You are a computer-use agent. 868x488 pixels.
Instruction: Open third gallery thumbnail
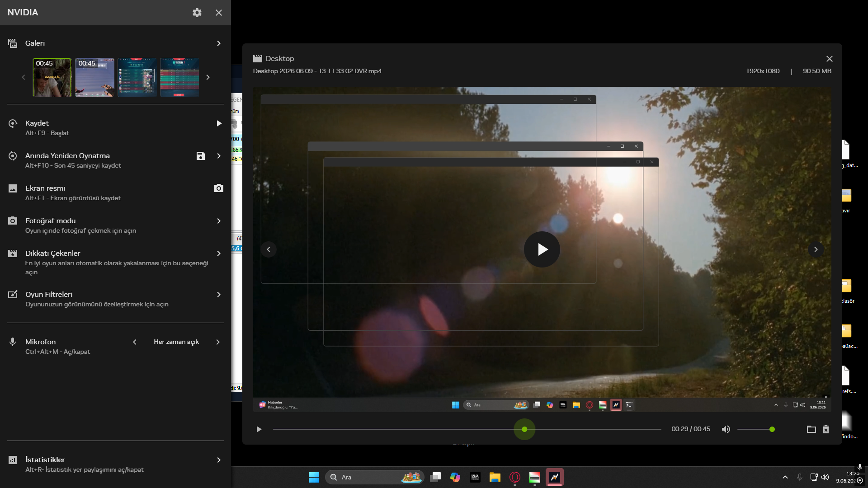coord(137,77)
